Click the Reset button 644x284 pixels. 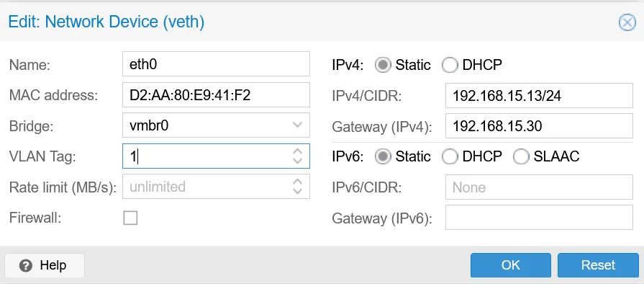tap(598, 265)
